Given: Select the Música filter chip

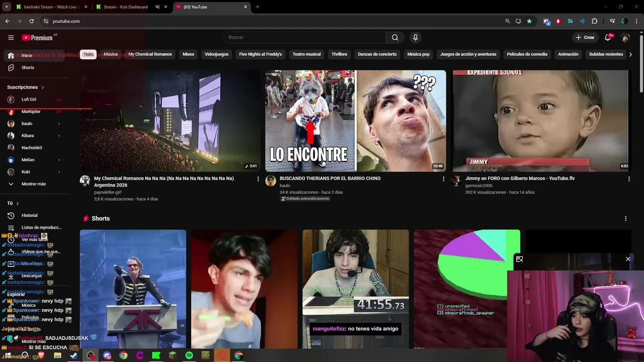Looking at the screenshot, I should (111, 54).
